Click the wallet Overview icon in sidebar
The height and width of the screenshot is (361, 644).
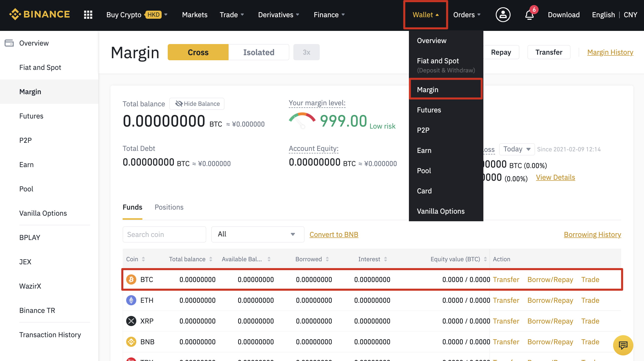[9, 43]
